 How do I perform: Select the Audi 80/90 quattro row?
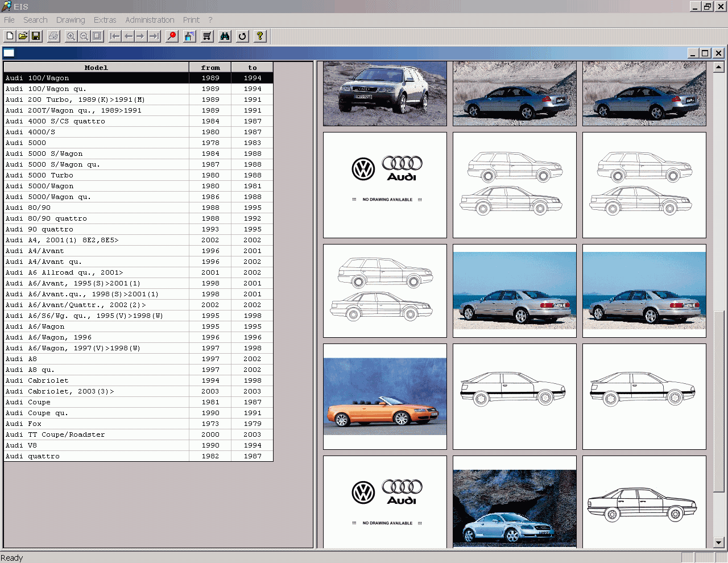coord(138,218)
